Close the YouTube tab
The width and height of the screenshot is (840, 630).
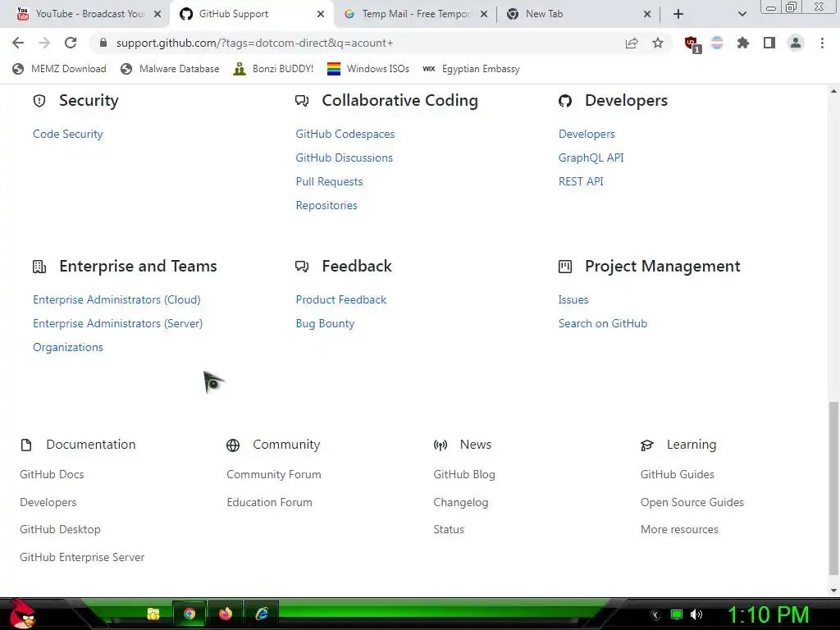(157, 14)
